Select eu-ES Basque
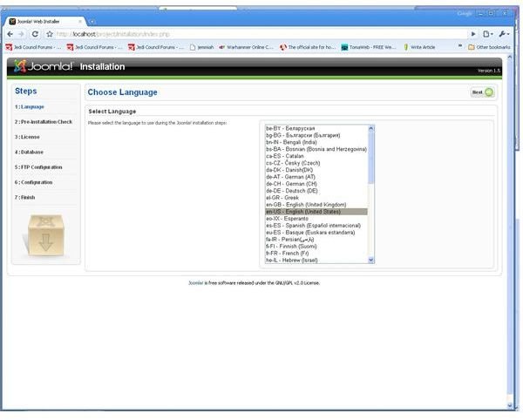The width and height of the screenshot is (523, 420). point(316,233)
